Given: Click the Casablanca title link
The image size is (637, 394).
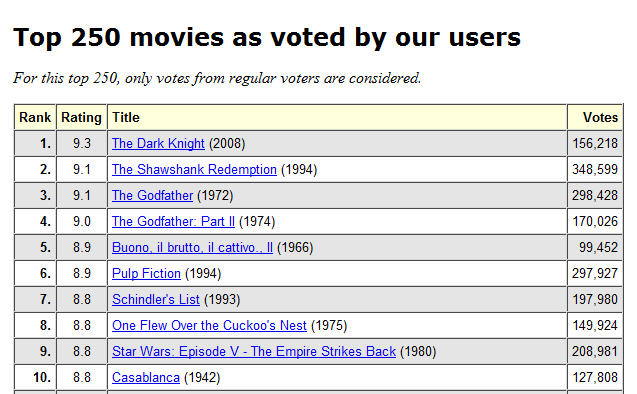Looking at the screenshot, I should click(x=146, y=377).
